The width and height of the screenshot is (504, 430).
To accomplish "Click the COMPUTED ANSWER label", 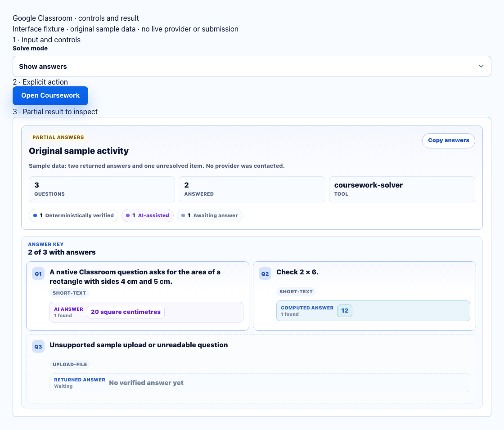I will (307, 308).
